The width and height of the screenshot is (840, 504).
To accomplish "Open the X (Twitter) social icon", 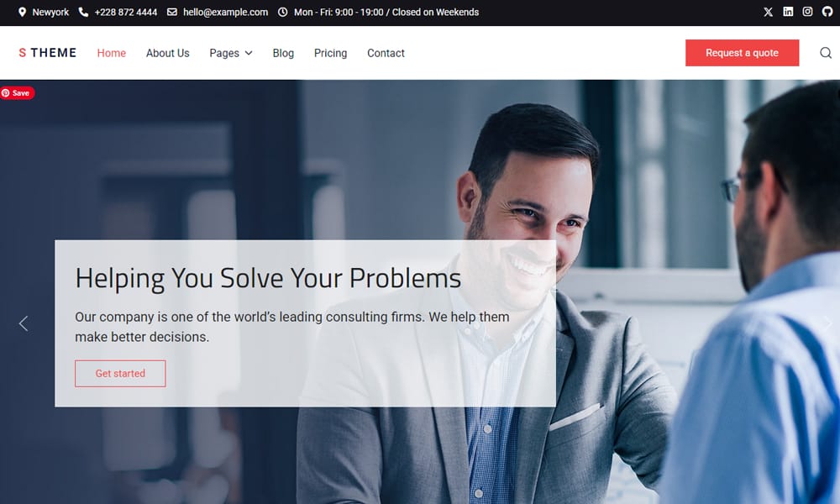I will pos(768,12).
